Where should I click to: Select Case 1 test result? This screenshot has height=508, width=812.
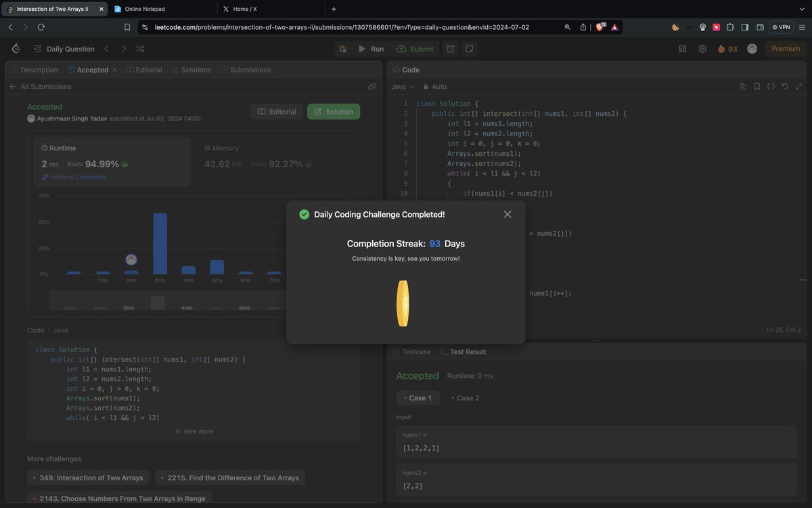click(418, 398)
